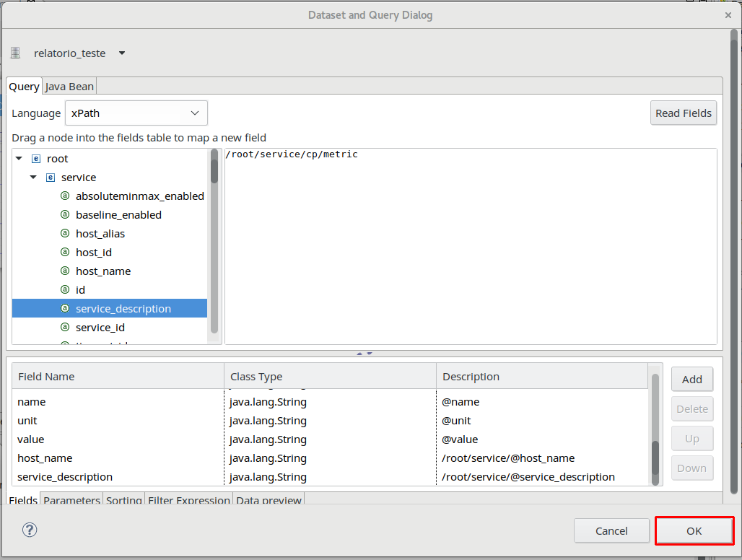This screenshot has height=560, width=742.
Task: Click the help question mark icon
Action: tap(30, 530)
